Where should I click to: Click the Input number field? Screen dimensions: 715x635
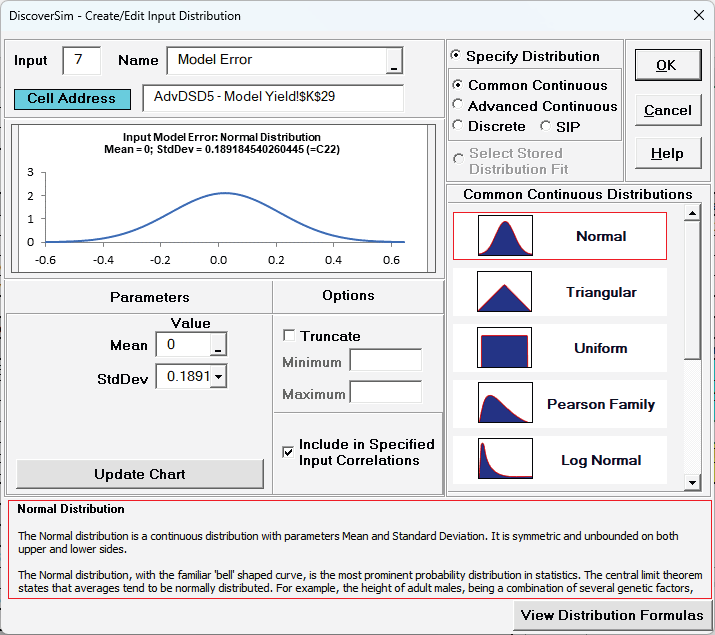[x=81, y=60]
